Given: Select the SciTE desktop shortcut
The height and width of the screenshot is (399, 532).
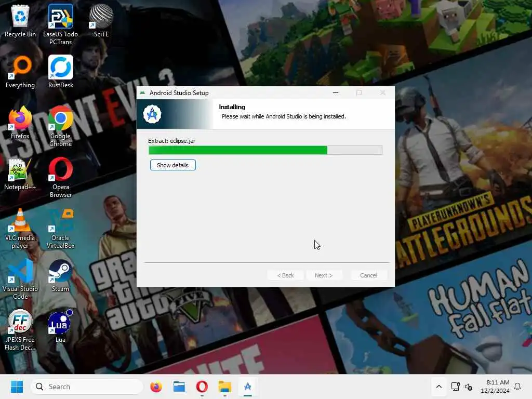Looking at the screenshot, I should [101, 21].
